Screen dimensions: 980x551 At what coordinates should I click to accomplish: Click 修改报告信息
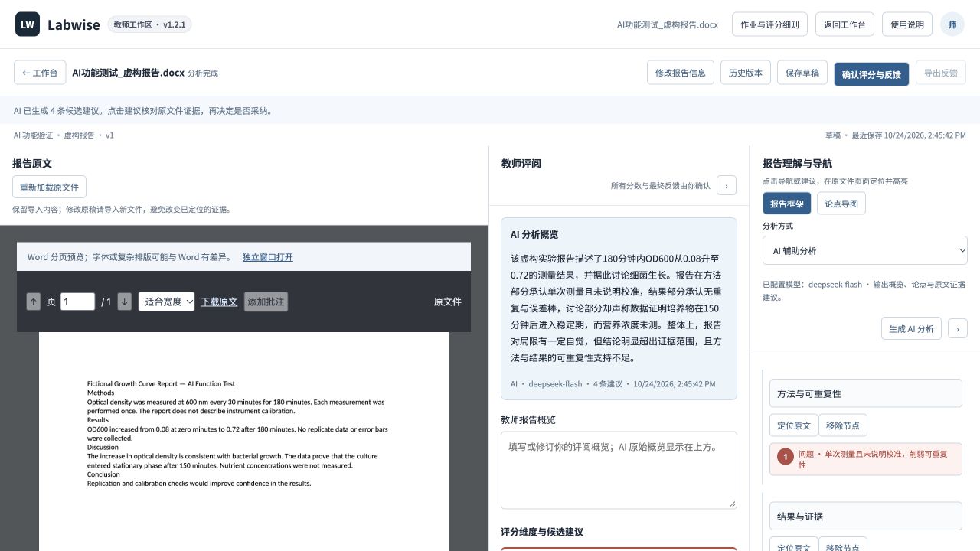(x=681, y=73)
